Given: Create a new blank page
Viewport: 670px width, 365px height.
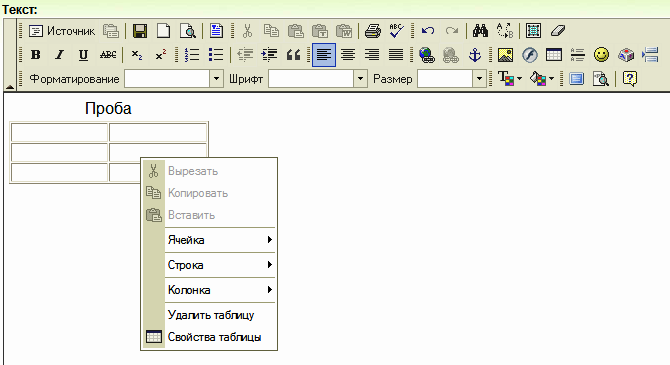Looking at the screenshot, I should pyautogui.click(x=164, y=31).
